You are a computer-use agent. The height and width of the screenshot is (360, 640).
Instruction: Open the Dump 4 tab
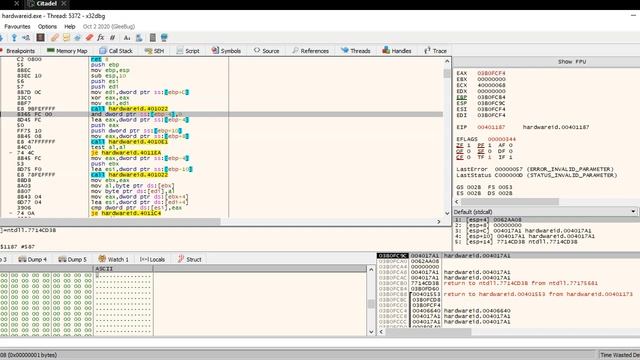[33, 259]
